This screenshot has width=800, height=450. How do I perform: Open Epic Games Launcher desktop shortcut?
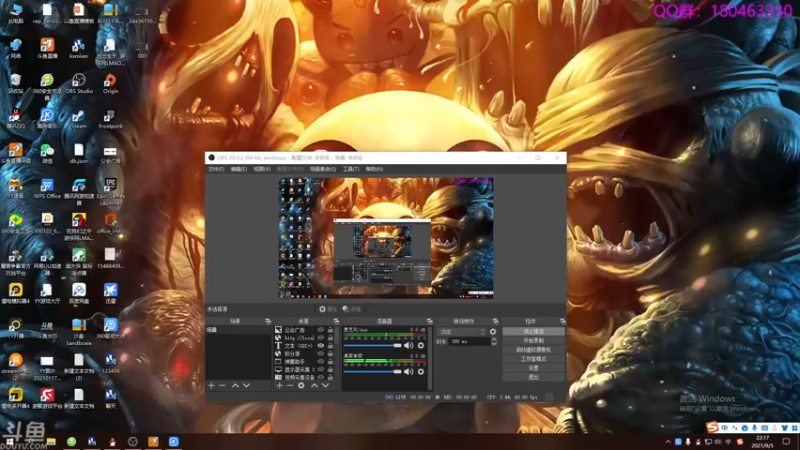pos(110,192)
